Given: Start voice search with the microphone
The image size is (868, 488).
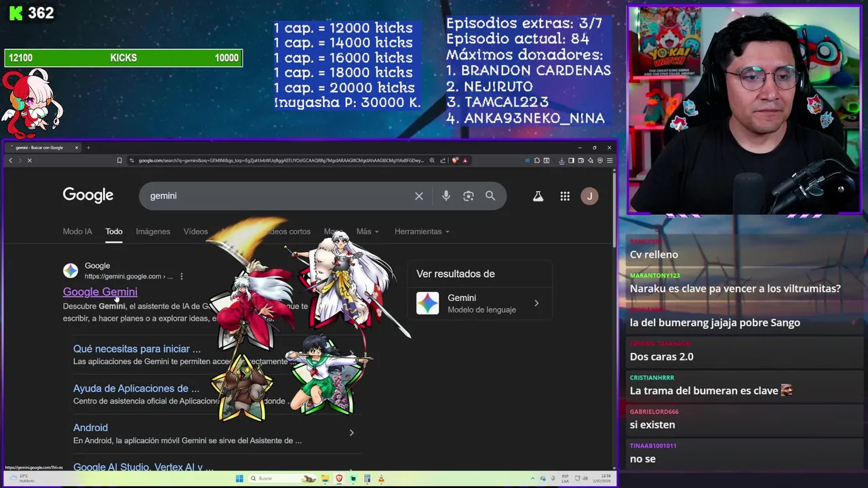Looking at the screenshot, I should point(446,196).
